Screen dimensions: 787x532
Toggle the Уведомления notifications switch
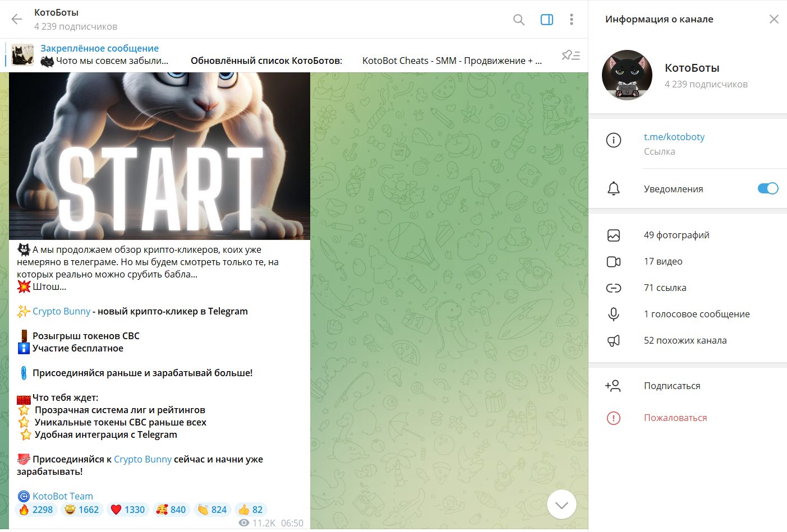coord(767,189)
